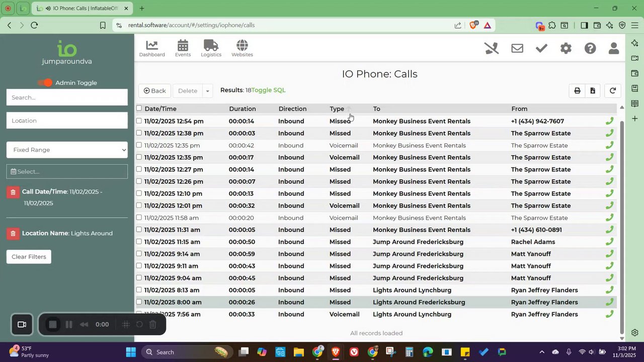Open the Dashboard icon

tap(152, 48)
